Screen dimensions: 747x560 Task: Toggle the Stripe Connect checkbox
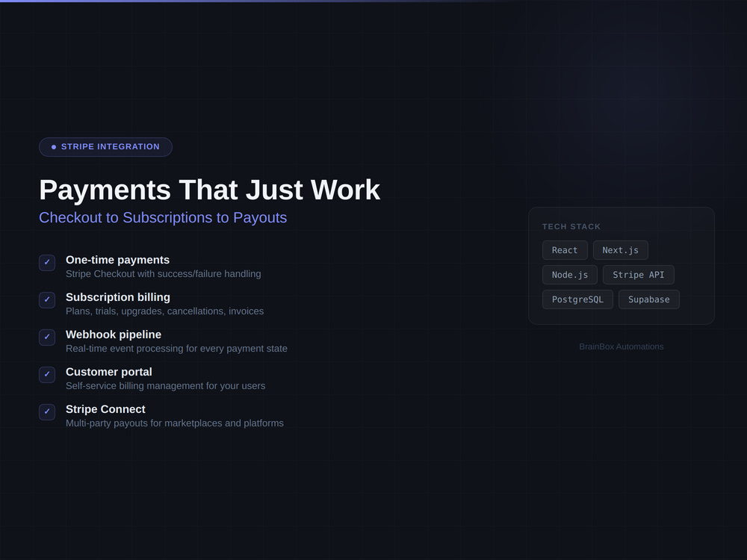(x=47, y=412)
